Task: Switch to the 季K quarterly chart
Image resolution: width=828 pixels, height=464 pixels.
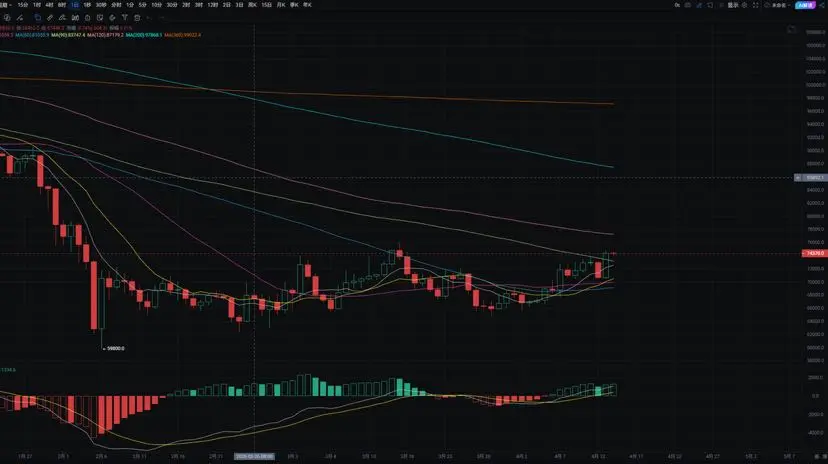Action: 294,5
